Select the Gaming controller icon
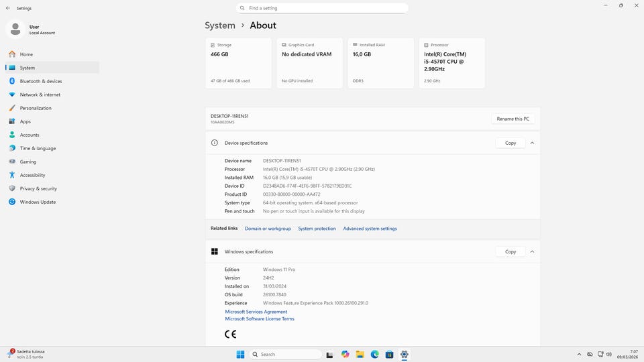The image size is (644, 362). click(12, 162)
